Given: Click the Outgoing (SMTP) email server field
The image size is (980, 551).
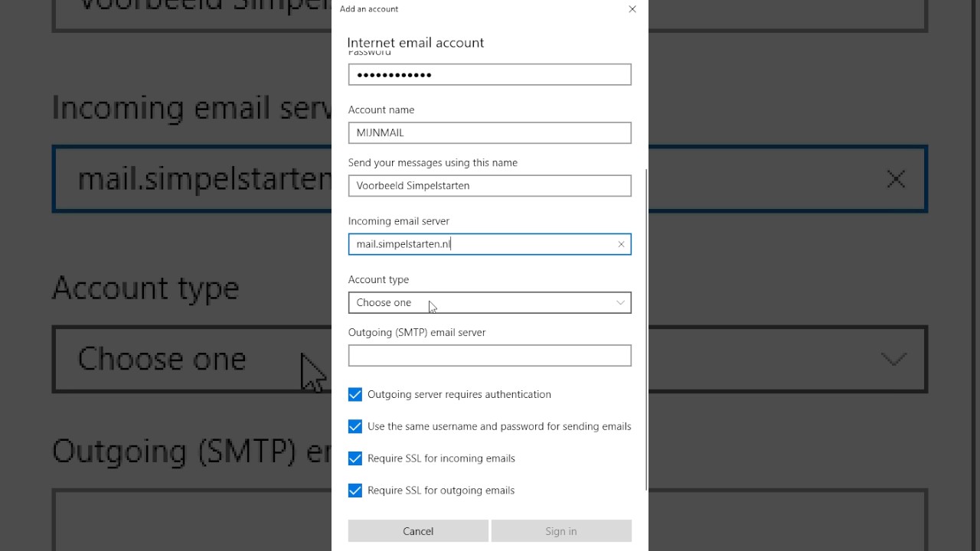Looking at the screenshot, I should point(490,355).
